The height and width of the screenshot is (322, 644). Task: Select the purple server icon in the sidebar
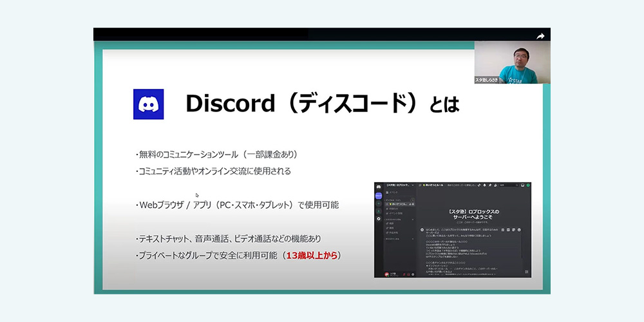tap(379, 195)
